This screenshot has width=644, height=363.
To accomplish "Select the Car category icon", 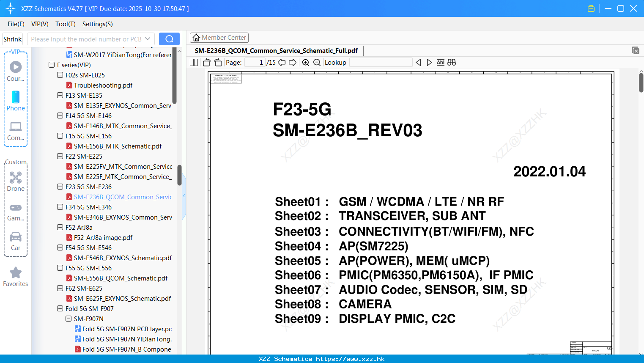I will pos(16,241).
